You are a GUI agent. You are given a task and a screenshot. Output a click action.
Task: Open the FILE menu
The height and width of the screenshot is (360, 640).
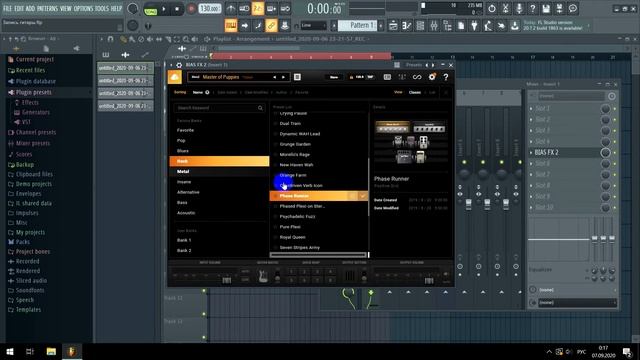(x=7, y=8)
